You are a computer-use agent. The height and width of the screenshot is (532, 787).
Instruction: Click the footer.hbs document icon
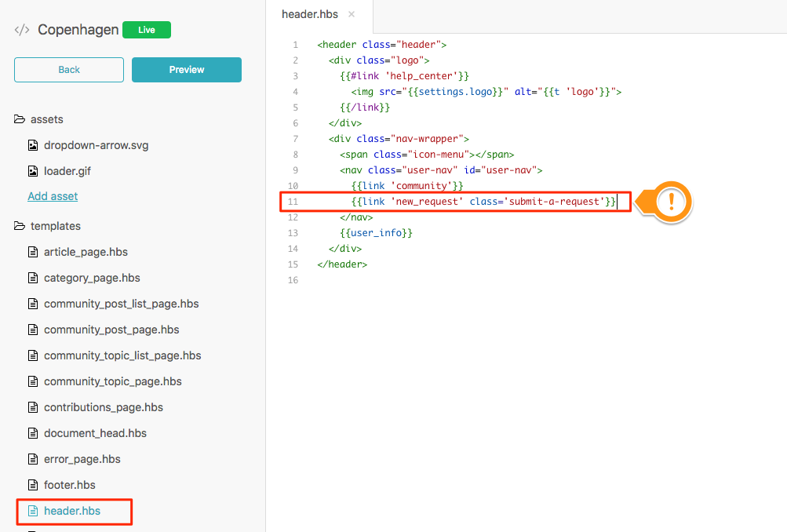coord(33,485)
